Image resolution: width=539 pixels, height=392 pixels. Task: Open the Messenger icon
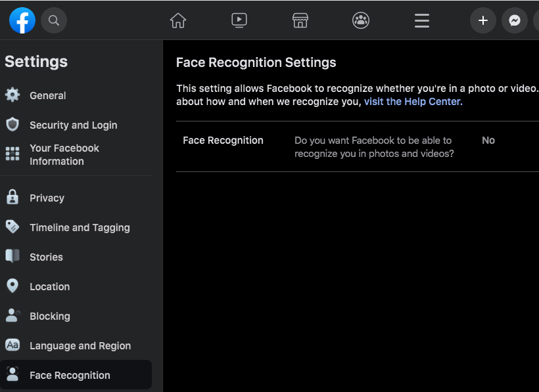pos(515,20)
